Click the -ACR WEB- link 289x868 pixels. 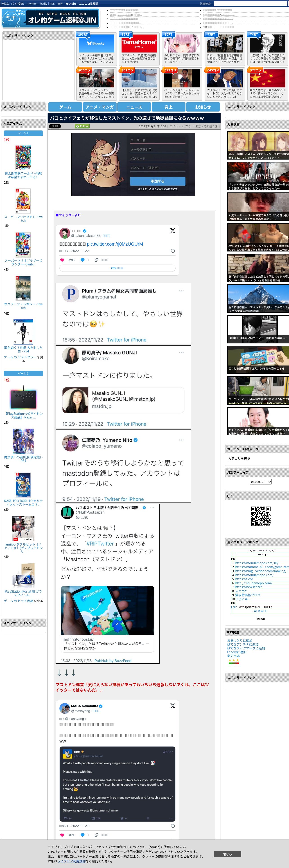point(261,611)
